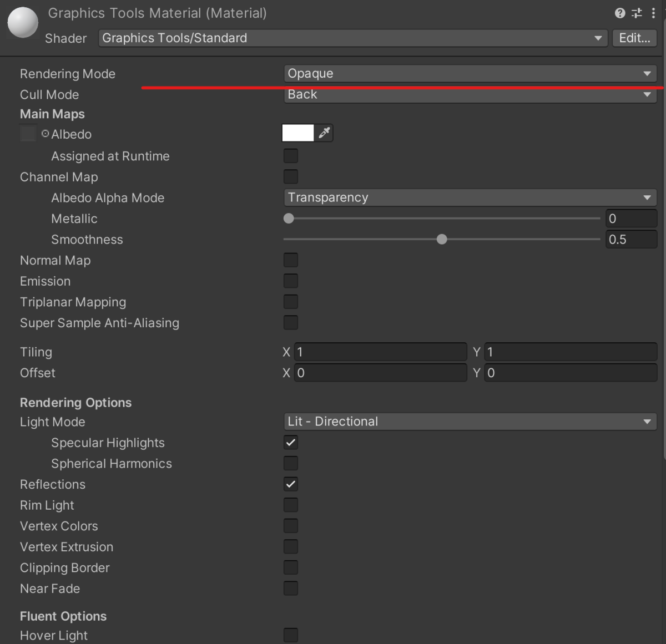Open the Albedo Alpha Mode dropdown
666x644 pixels.
(x=470, y=197)
